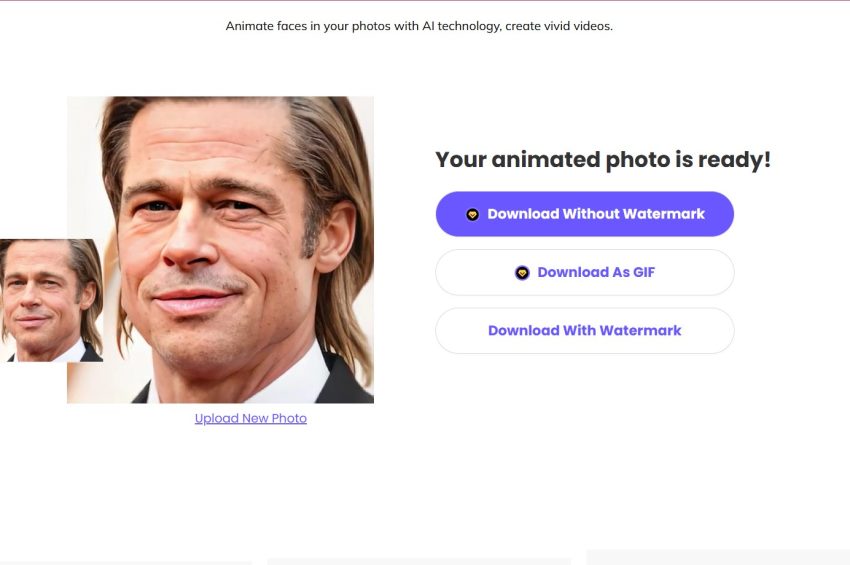Download the animation without a watermark
This screenshot has height=565, width=850.
(584, 214)
